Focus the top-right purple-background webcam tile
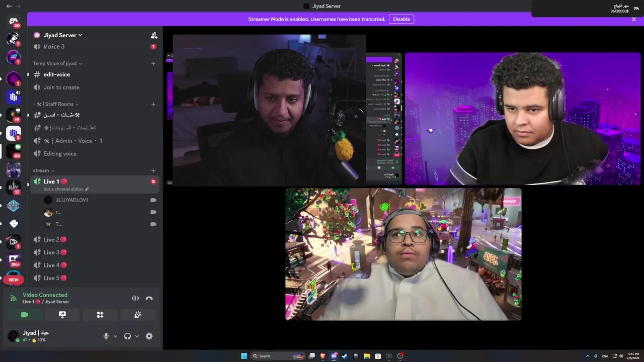Image resolution: width=644 pixels, height=362 pixels. pos(523,119)
